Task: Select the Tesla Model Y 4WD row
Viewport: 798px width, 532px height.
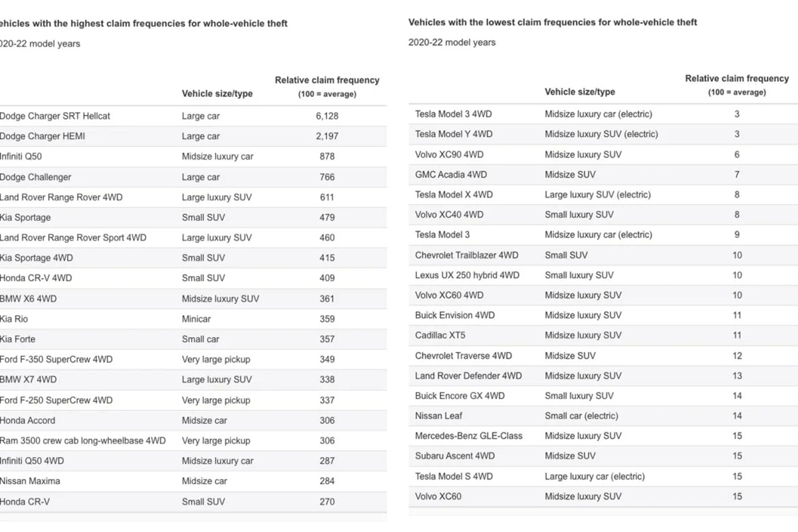Action: pyautogui.click(x=454, y=134)
